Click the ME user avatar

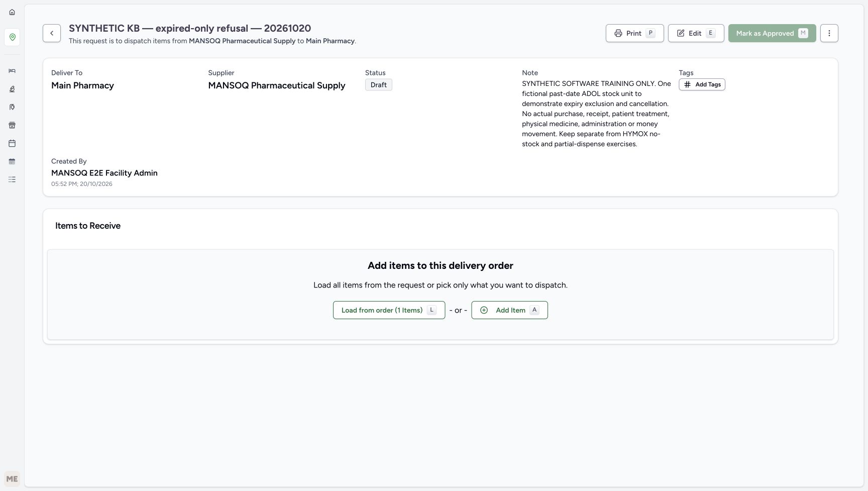click(x=12, y=479)
